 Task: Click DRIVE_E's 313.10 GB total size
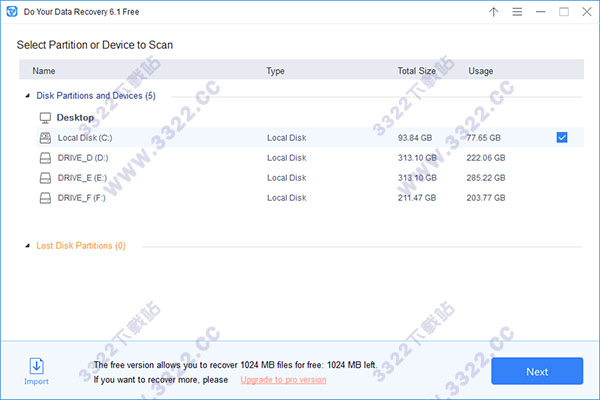pyautogui.click(x=417, y=178)
